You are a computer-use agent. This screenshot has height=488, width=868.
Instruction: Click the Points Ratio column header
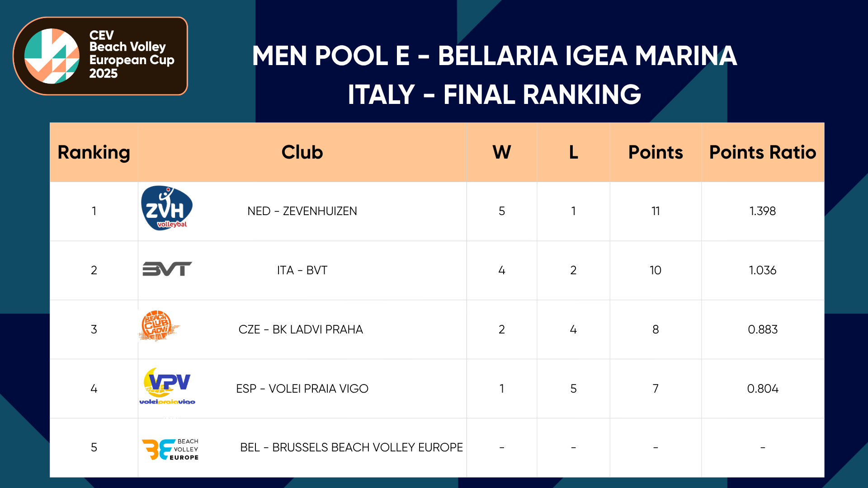(x=762, y=152)
